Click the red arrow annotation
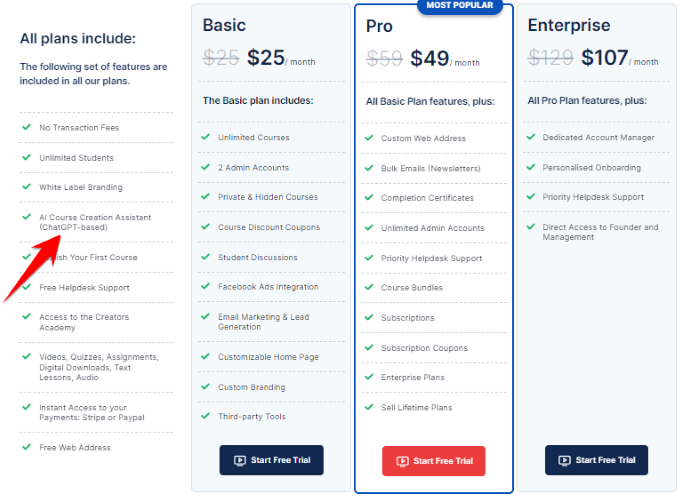The width and height of the screenshot is (700, 503). [x=32, y=268]
